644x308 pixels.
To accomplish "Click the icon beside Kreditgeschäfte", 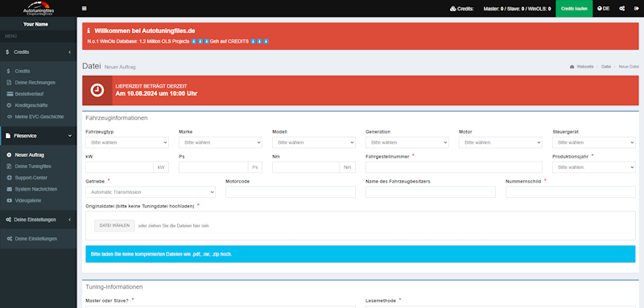I will (x=10, y=105).
